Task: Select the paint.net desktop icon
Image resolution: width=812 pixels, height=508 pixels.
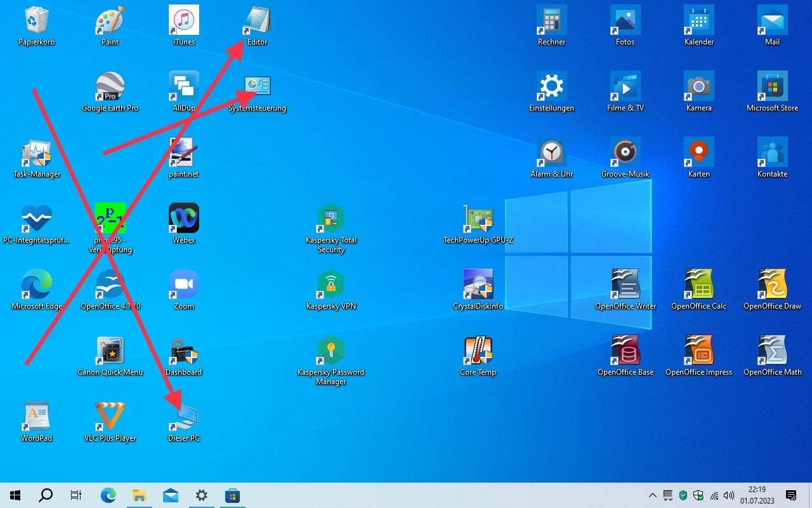Action: [x=183, y=153]
